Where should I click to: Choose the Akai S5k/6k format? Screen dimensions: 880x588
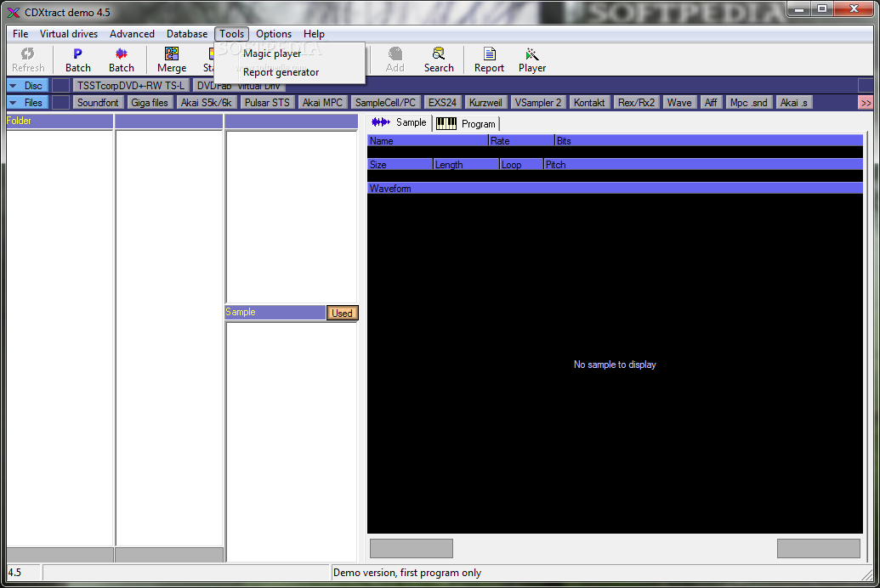[x=206, y=103]
